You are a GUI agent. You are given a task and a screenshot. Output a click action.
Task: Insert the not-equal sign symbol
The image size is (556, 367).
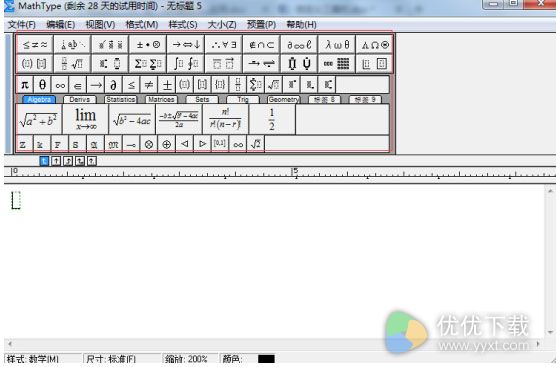tap(149, 85)
